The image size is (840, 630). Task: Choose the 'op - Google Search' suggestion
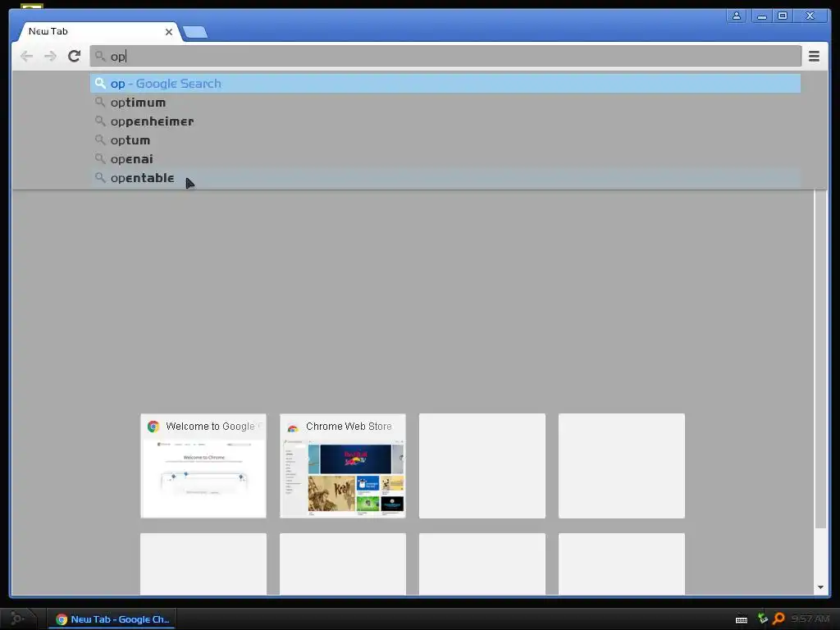click(445, 84)
